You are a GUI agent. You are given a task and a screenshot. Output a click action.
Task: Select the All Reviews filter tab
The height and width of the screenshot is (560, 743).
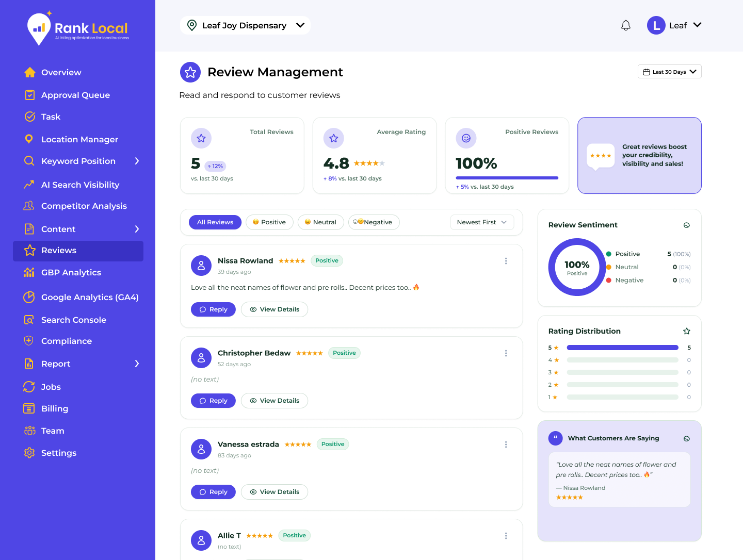[215, 222]
